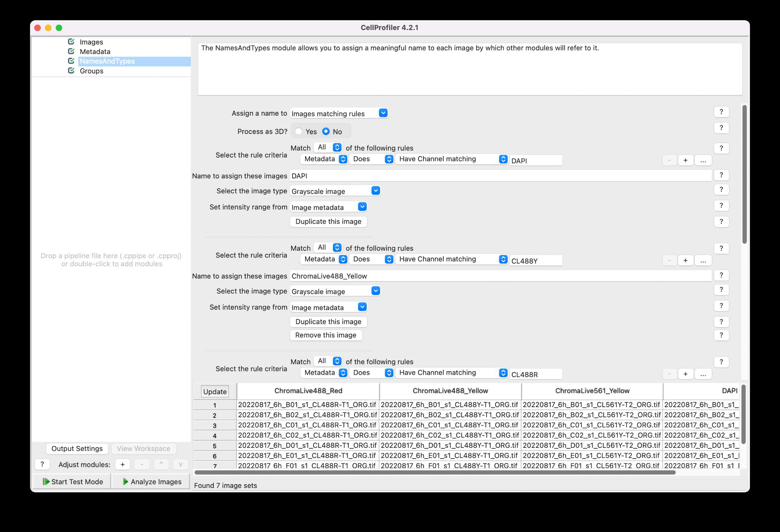
Task: Open Match All dropdown for CL488R rule
Action: click(x=328, y=361)
